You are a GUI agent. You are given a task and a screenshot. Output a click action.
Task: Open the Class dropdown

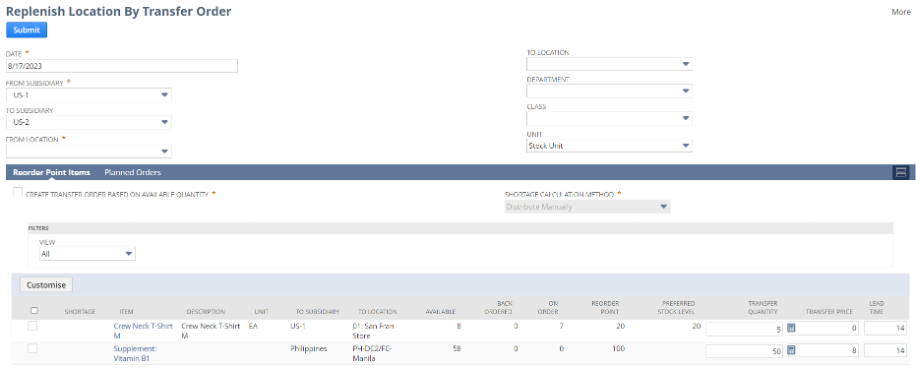(609, 119)
